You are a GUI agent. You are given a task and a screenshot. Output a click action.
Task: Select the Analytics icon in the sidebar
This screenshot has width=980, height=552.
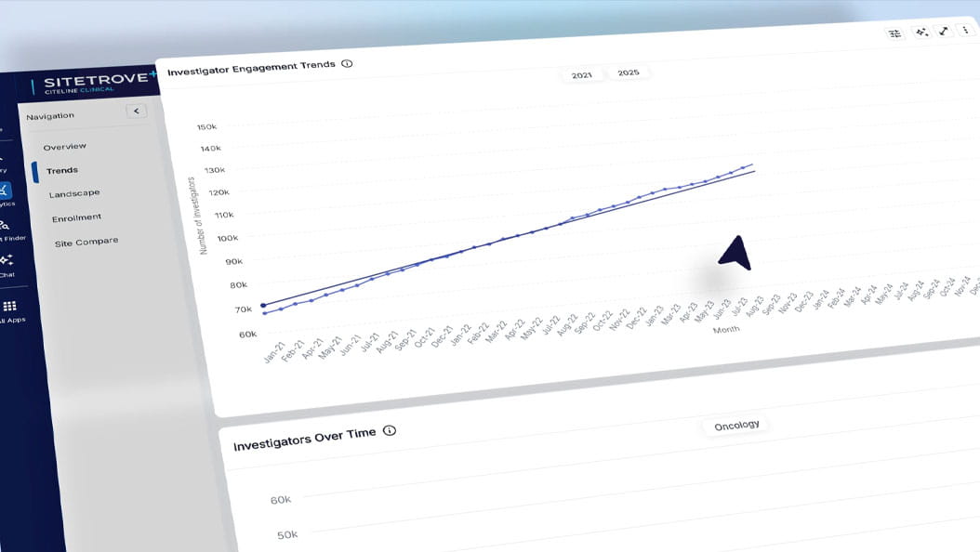click(x=7, y=191)
